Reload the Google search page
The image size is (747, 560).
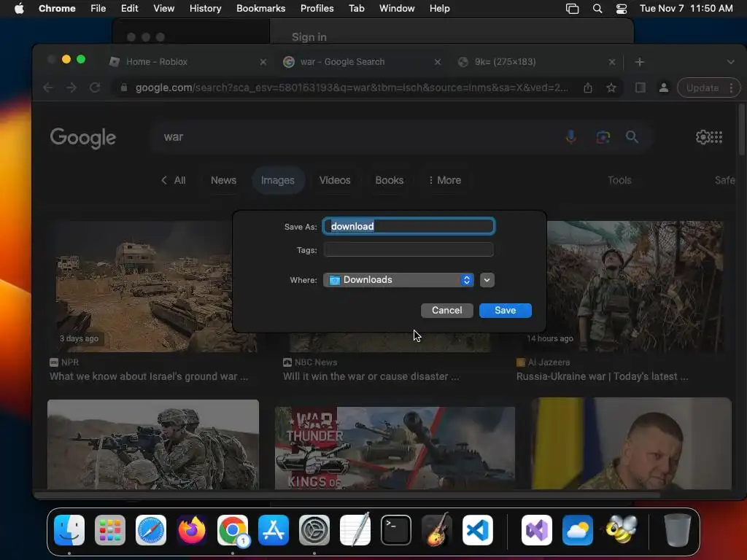tap(95, 87)
